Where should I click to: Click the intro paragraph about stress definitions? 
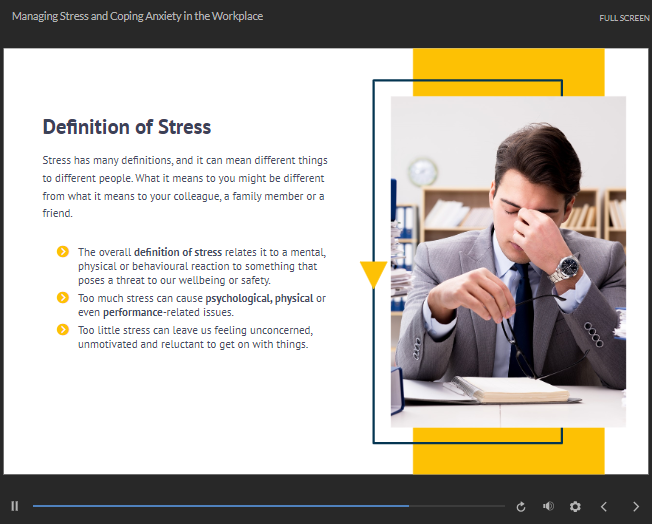click(x=185, y=187)
